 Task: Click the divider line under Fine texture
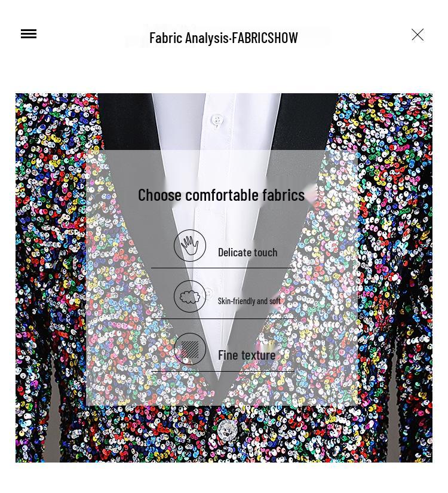(x=223, y=371)
